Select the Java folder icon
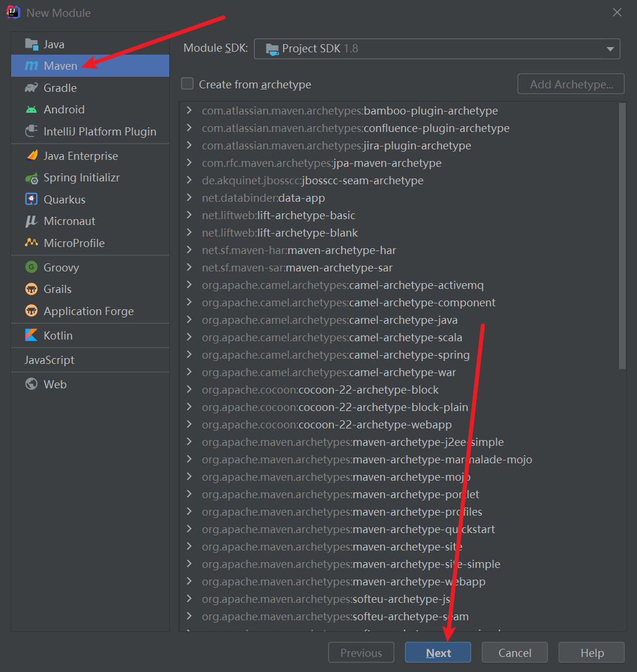The image size is (637, 672). tap(31, 44)
